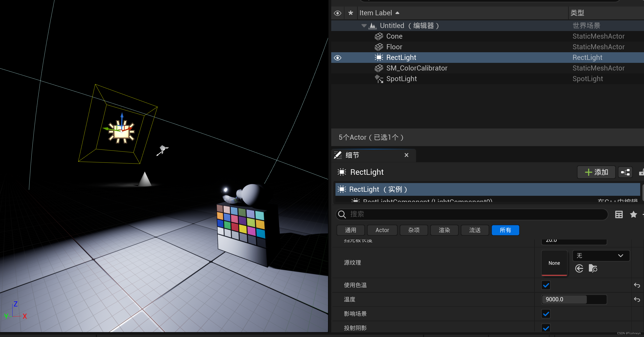Screen dimensions: 644x337
Task: Select the Floor row in outliner
Action: (487, 47)
